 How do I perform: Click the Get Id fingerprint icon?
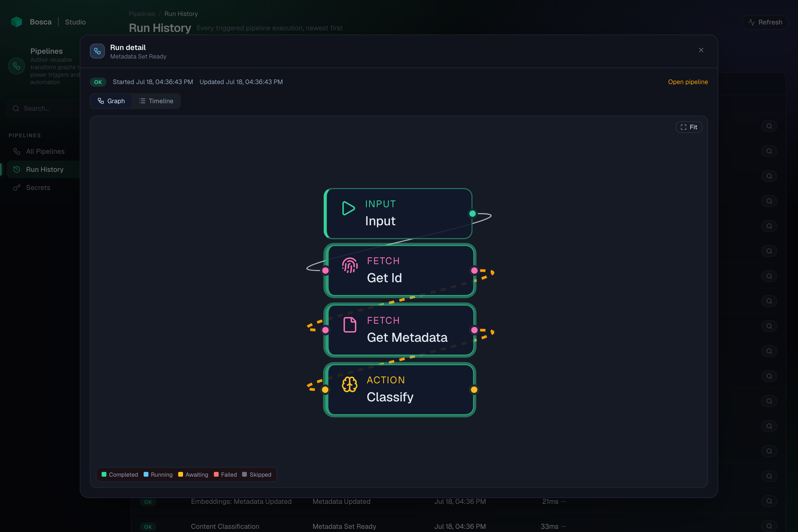[x=350, y=265]
